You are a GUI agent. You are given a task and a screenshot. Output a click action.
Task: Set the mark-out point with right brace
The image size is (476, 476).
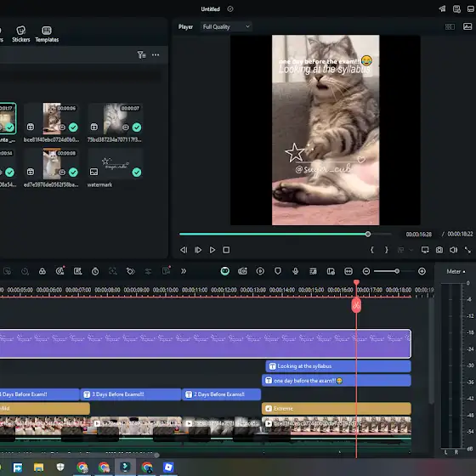coord(386,250)
